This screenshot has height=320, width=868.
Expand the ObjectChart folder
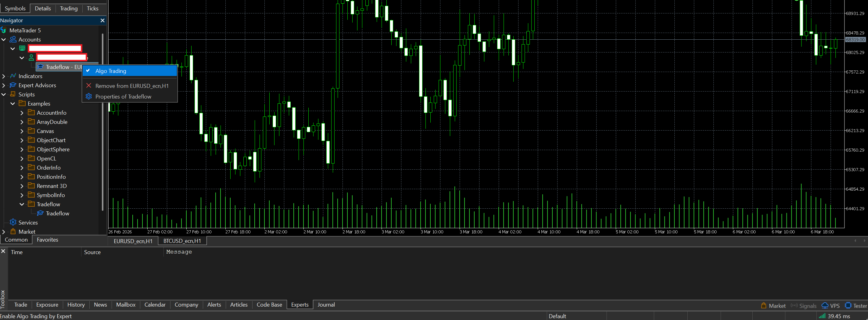[22, 140]
